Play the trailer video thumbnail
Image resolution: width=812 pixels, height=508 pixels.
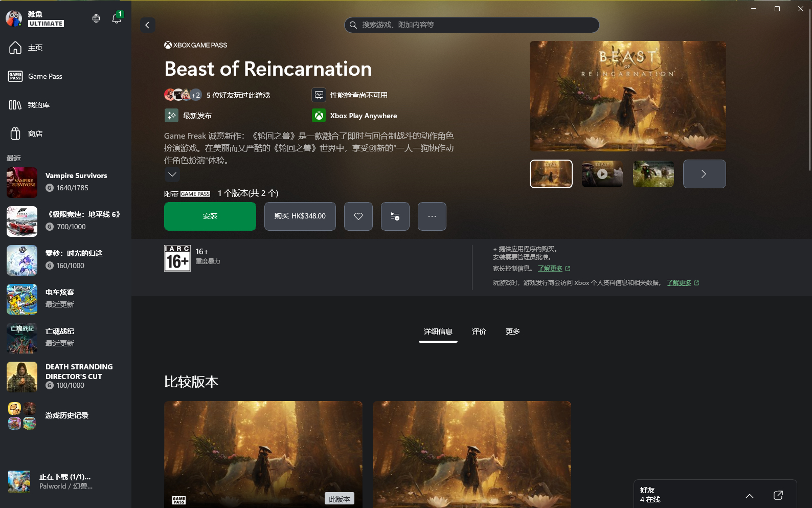tap(602, 174)
